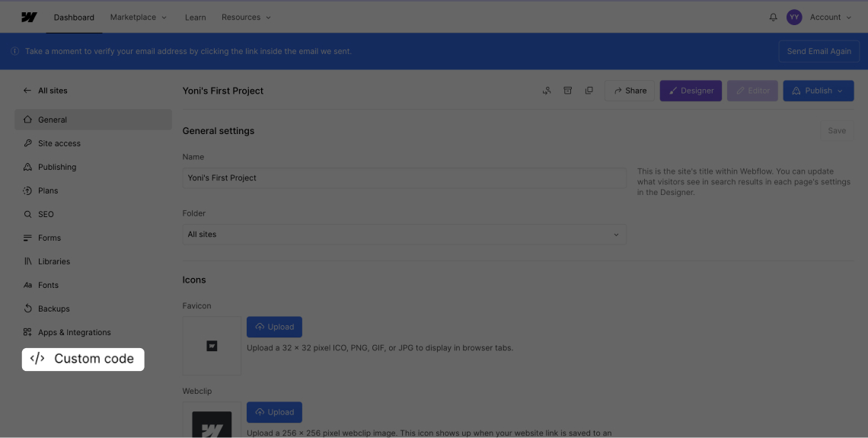The width and height of the screenshot is (868, 438).
Task: Click the Webflow logo icon
Action: point(29,17)
